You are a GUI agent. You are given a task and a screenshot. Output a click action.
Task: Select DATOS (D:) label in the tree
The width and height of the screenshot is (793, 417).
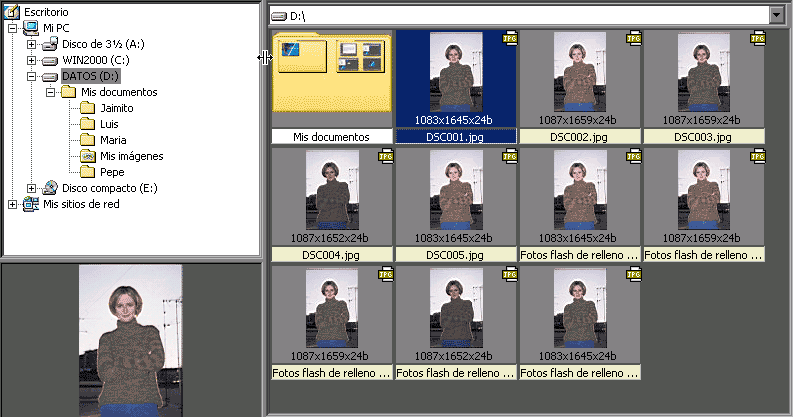tap(91, 76)
